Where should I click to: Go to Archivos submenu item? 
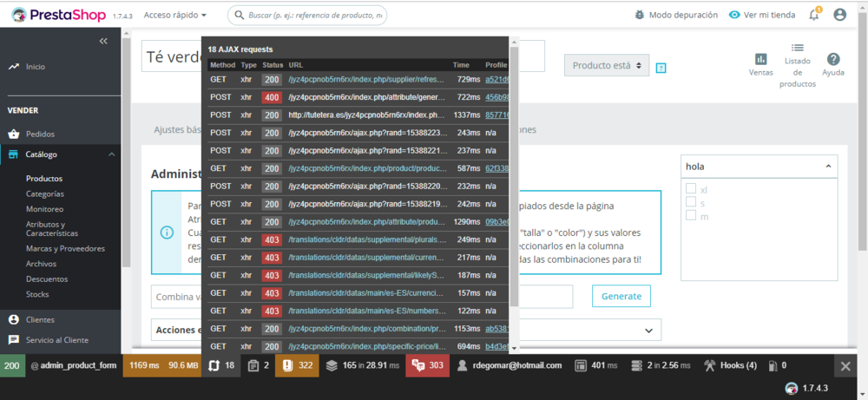[41, 264]
